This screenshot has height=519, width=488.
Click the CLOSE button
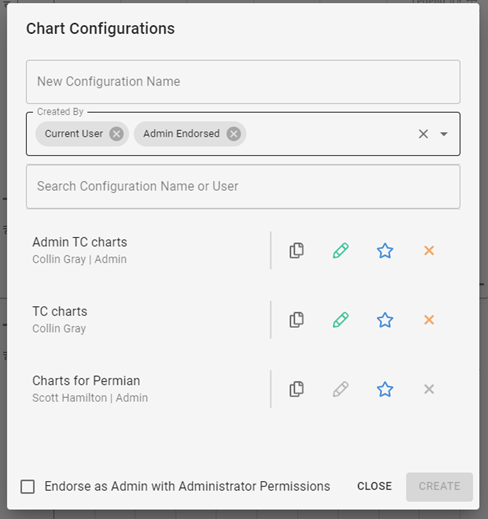pyautogui.click(x=374, y=486)
